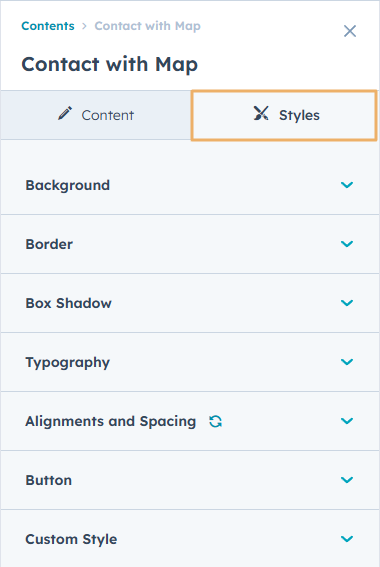Expand the Alignments and Spacing chevron
This screenshot has width=380, height=567.
(347, 421)
